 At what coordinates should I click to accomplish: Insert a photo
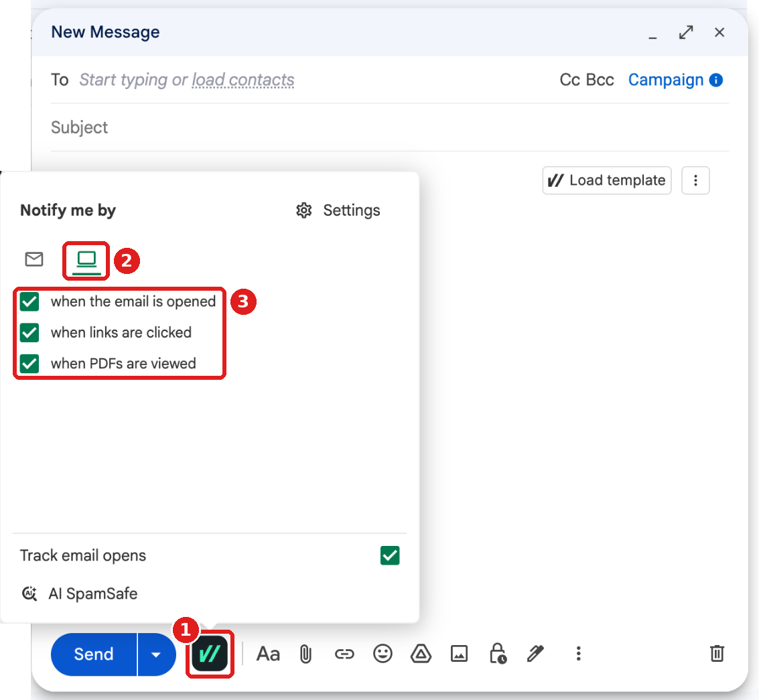pos(459,654)
